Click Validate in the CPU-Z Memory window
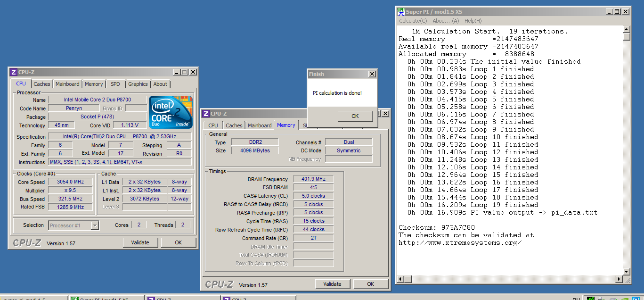The image size is (644, 300). [332, 284]
